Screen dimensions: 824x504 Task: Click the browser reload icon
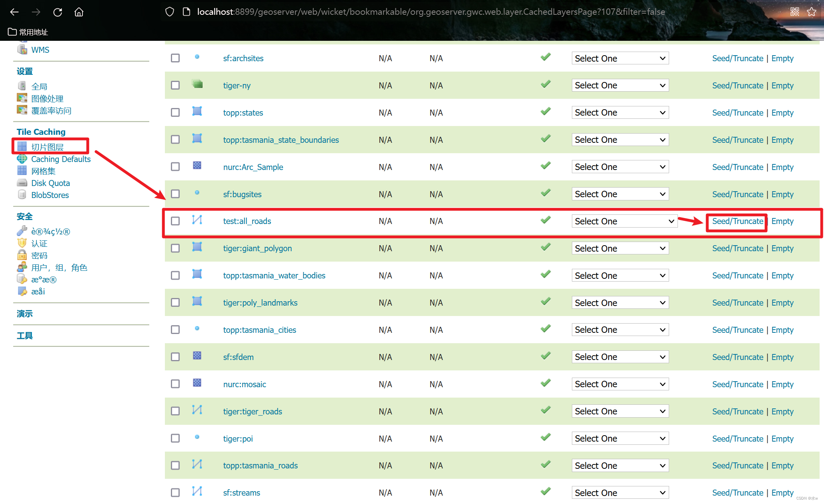[x=58, y=12]
